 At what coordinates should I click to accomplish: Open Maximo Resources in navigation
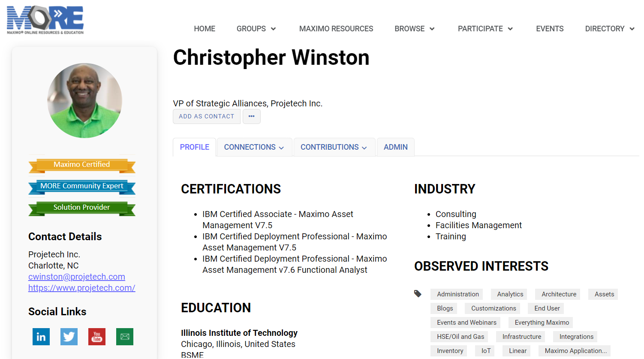[x=336, y=29]
